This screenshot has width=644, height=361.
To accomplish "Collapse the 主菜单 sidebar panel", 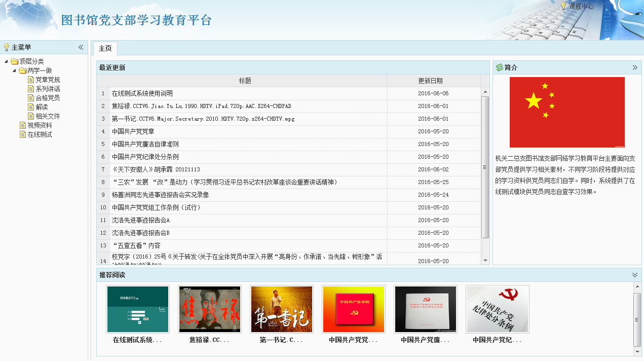I will tap(81, 47).
